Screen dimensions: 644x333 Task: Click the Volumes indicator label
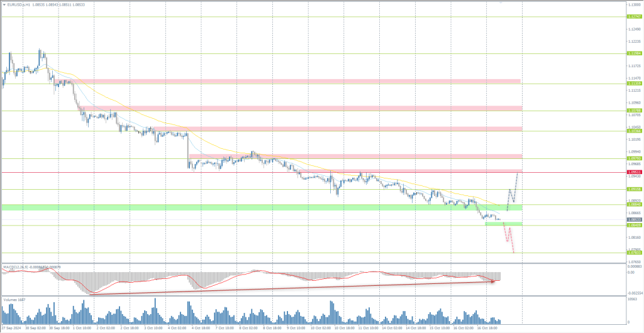click(x=13, y=300)
